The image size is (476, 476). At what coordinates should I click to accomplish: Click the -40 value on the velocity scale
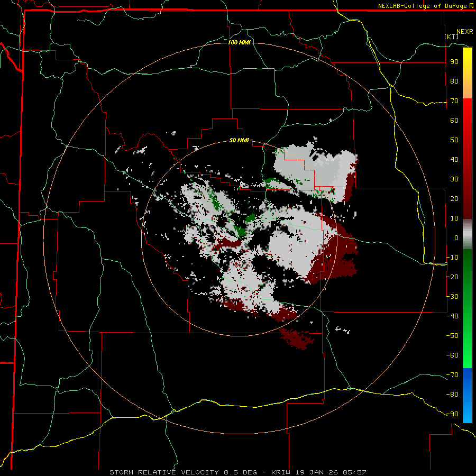pos(452,316)
